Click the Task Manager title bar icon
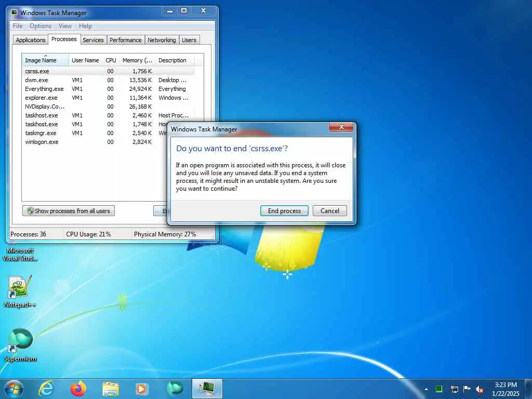 14,13
